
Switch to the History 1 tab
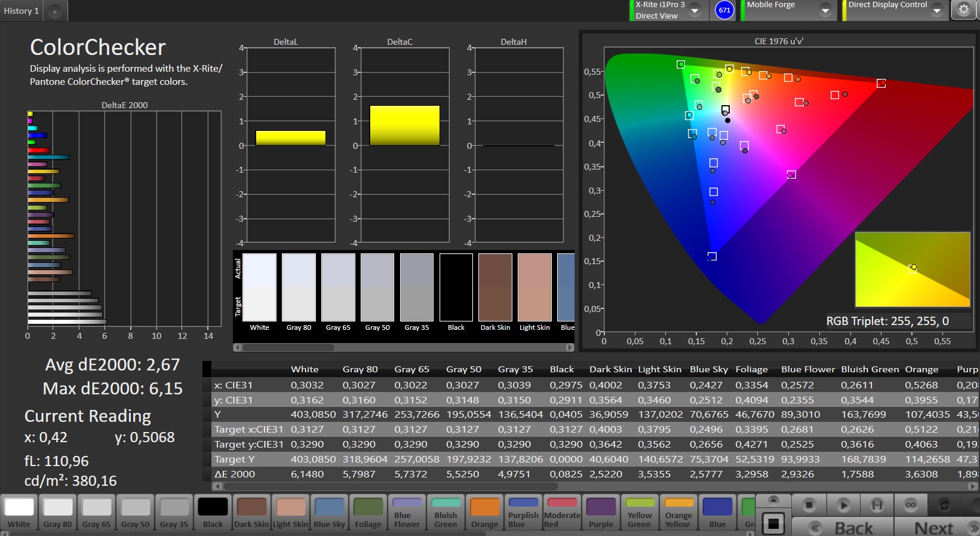point(21,11)
